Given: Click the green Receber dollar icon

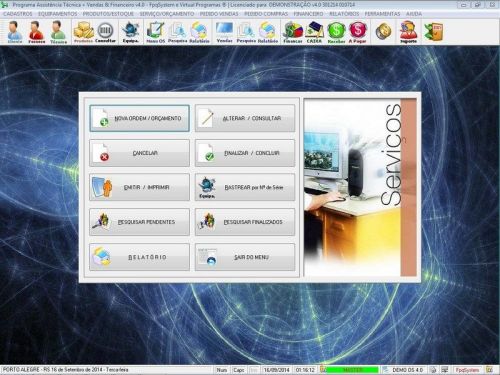Looking at the screenshot, I should [x=336, y=32].
